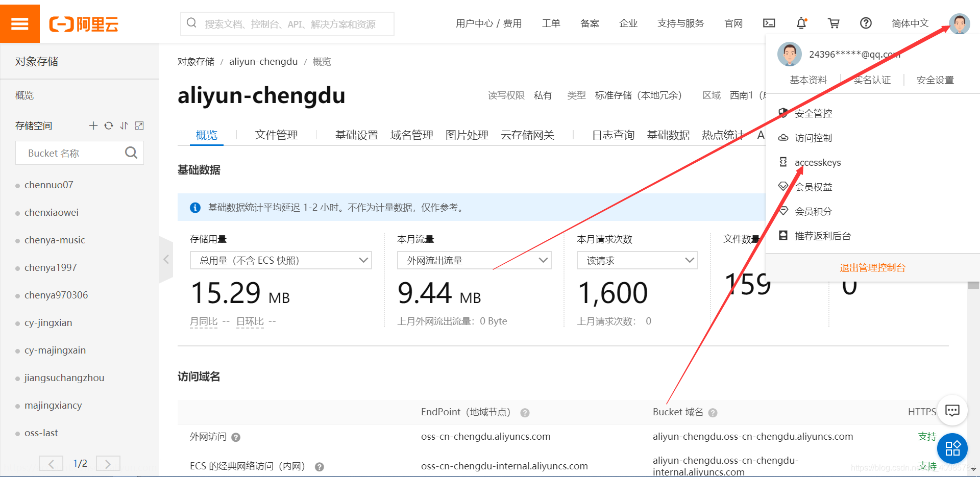This screenshot has height=477, width=980.
Task: Open the 支持与服务 menu
Action: point(680,23)
